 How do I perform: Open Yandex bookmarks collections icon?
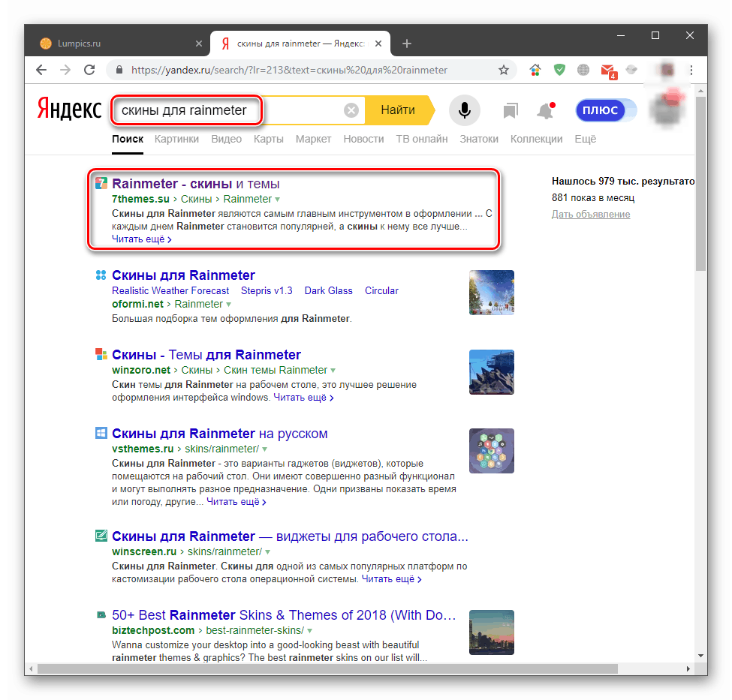[511, 110]
